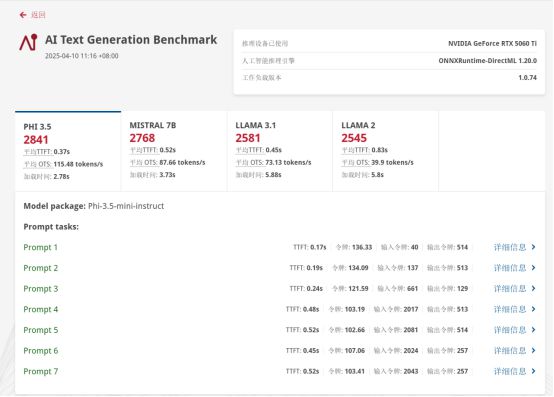554x397 pixels.
Task: Open Prompt 4 details arrow
Action: (x=533, y=309)
